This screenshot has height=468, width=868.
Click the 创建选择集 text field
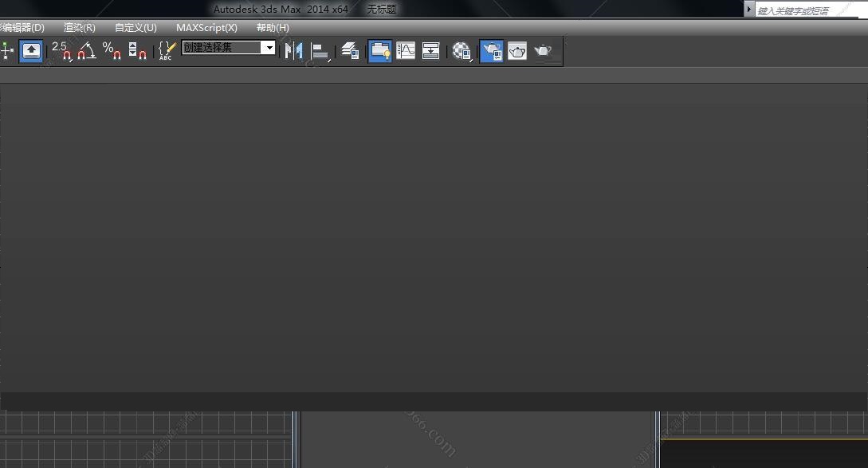click(x=222, y=48)
